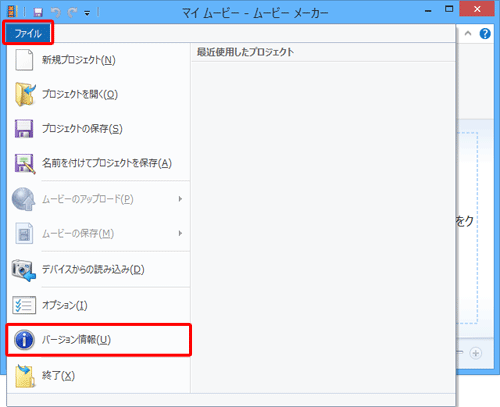
Task: Open オプション(I) text
Action: pos(65,305)
